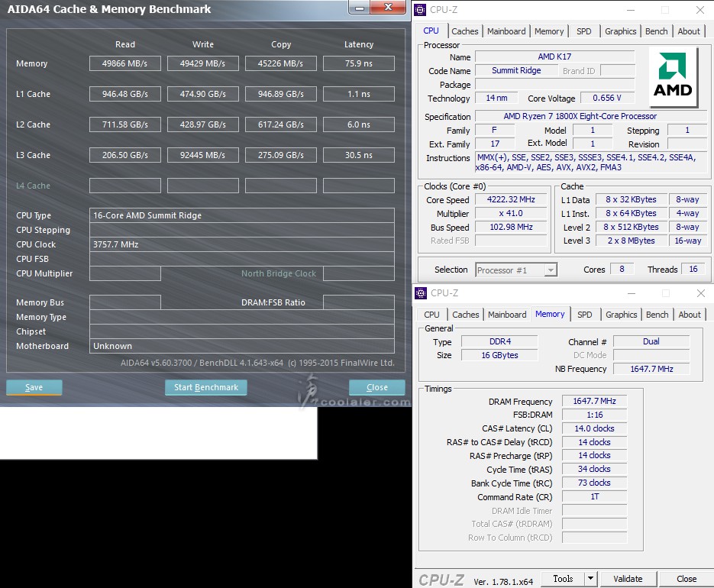Click the Code Name value Summit Ridge in CPU-Z

click(516, 70)
